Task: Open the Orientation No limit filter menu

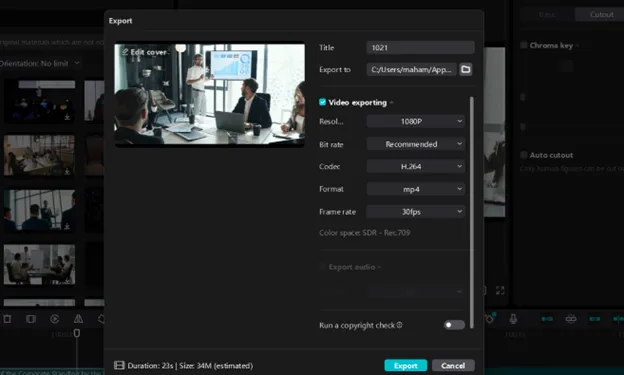Action: tap(40, 63)
